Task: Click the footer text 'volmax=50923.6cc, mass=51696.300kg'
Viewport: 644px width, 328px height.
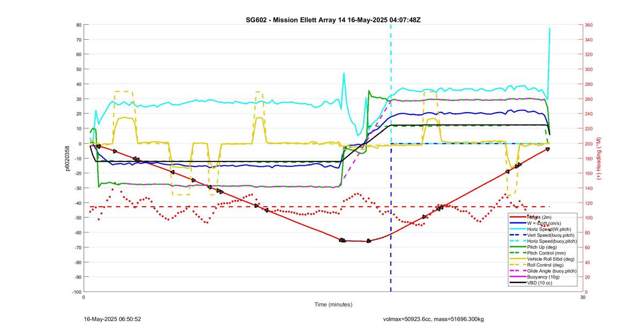Action: tap(433, 319)
